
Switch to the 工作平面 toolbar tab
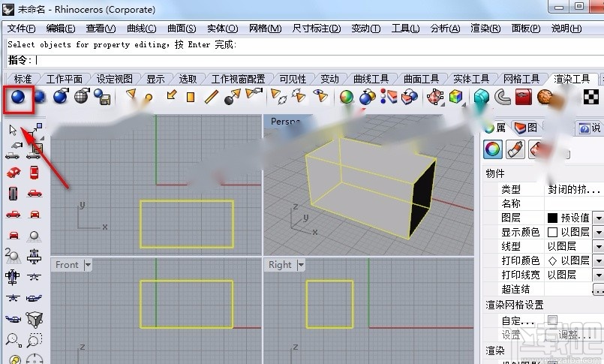[65, 79]
